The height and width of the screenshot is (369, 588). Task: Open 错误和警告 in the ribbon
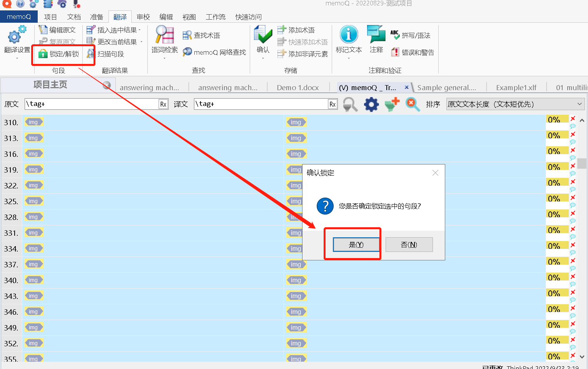click(x=412, y=52)
